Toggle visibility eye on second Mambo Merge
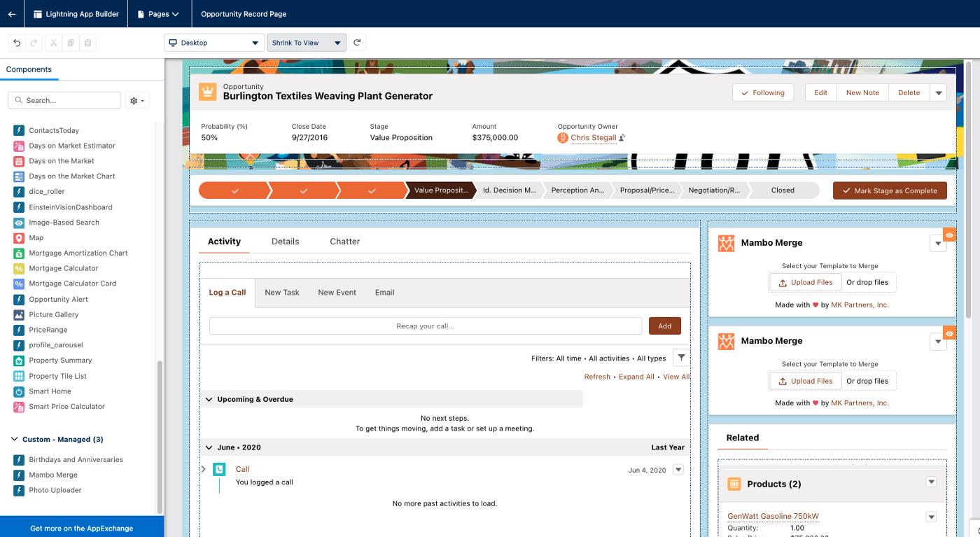Viewport: 980px width, 537px height. pyautogui.click(x=949, y=333)
